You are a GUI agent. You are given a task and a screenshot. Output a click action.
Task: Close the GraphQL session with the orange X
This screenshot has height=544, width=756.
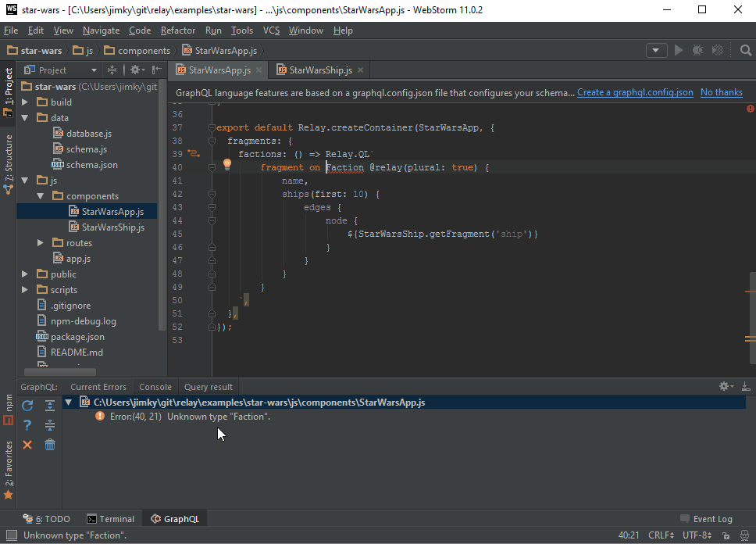27,444
